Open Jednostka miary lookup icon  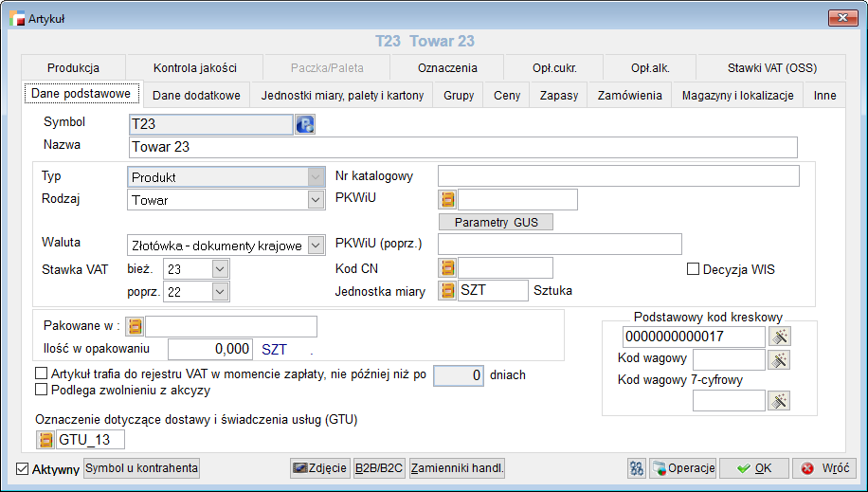tap(447, 290)
